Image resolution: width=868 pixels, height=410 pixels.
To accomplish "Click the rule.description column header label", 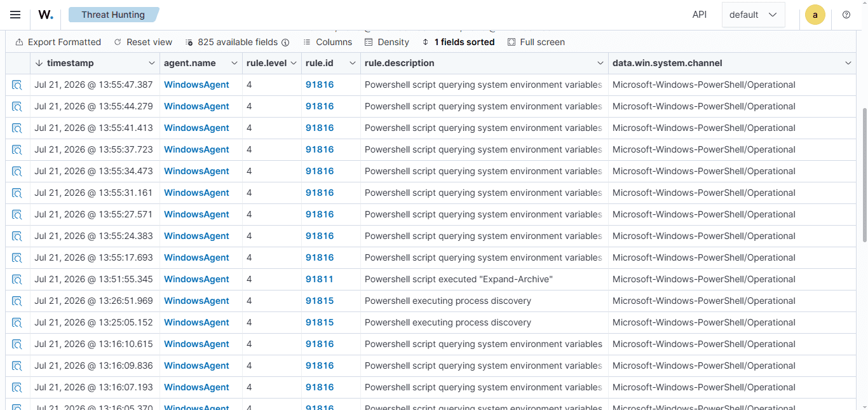I will (400, 63).
